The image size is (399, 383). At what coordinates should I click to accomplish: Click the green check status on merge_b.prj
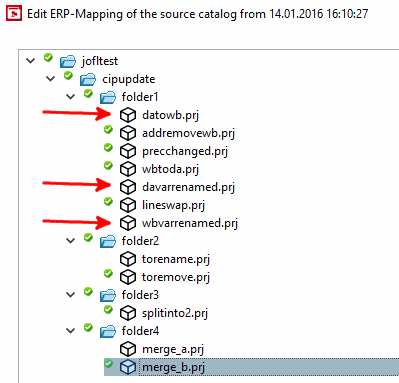click(108, 363)
